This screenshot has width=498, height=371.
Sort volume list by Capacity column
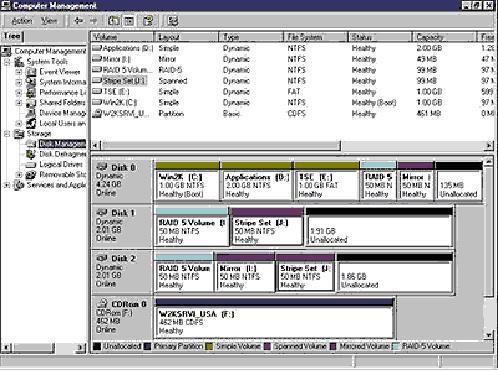445,37
